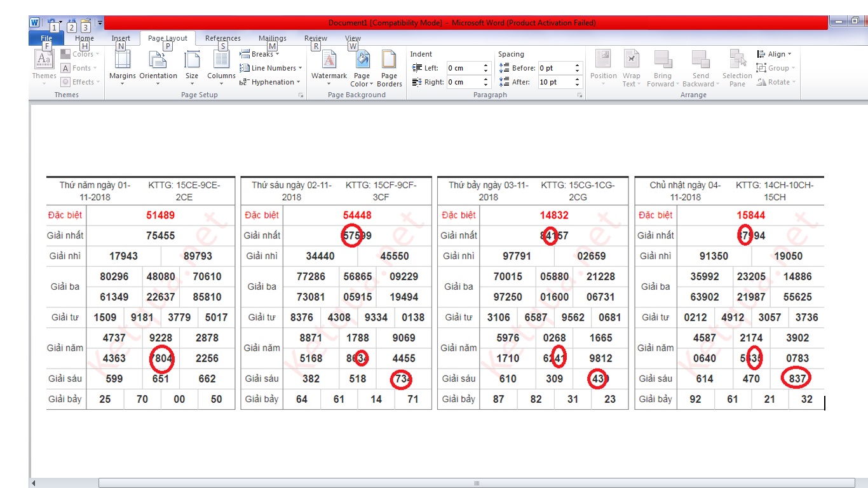
Task: Open the Page Setup dialog launcher
Action: click(x=301, y=95)
